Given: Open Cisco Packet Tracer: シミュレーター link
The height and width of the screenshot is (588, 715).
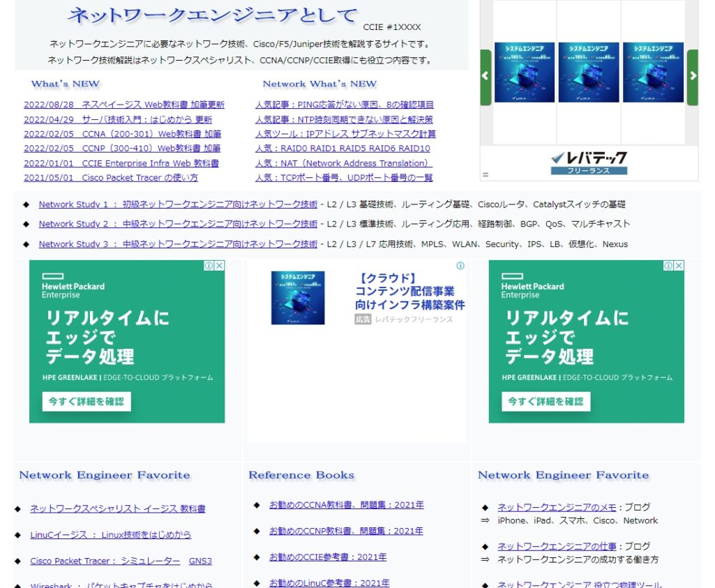Looking at the screenshot, I should click(x=105, y=561).
